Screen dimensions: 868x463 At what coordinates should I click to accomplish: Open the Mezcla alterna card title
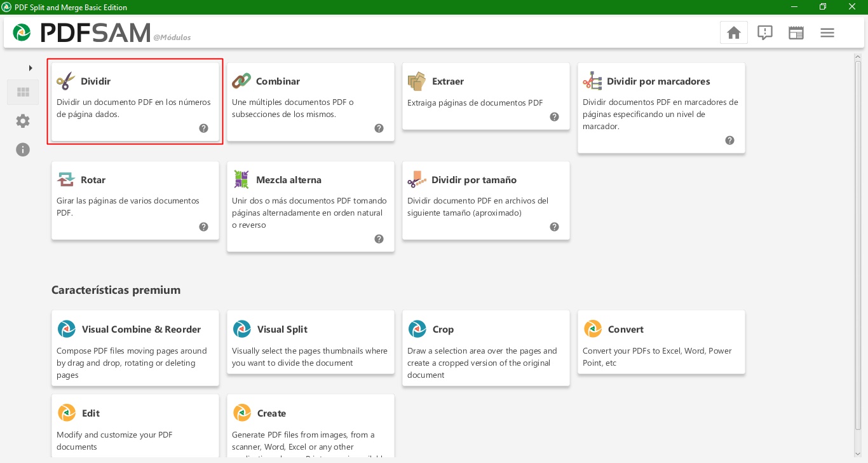289,180
